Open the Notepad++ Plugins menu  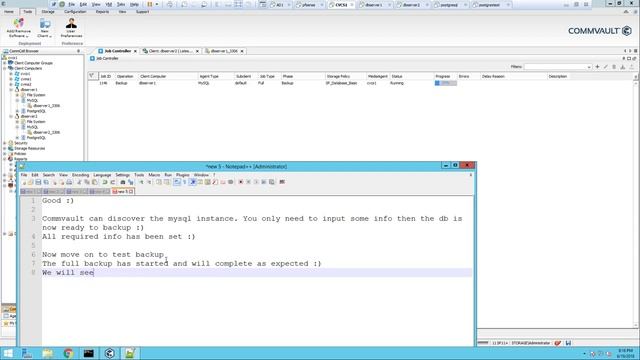pyautogui.click(x=182, y=175)
